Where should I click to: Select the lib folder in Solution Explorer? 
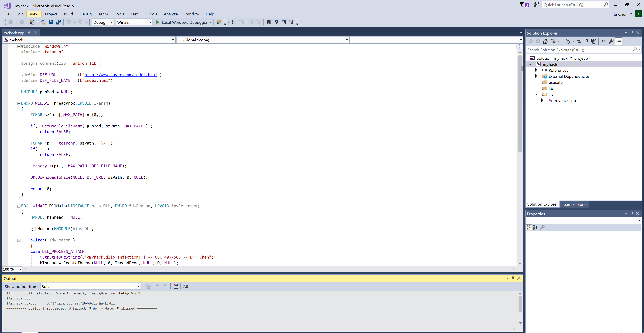point(551,89)
